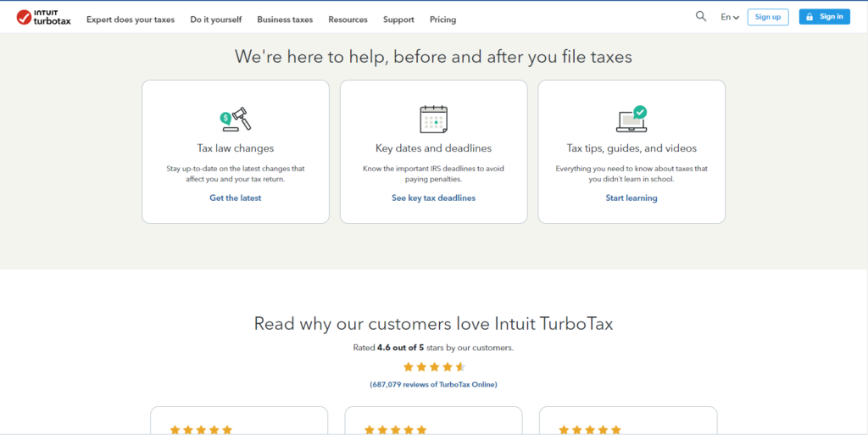Follow the Start learning link

632,198
